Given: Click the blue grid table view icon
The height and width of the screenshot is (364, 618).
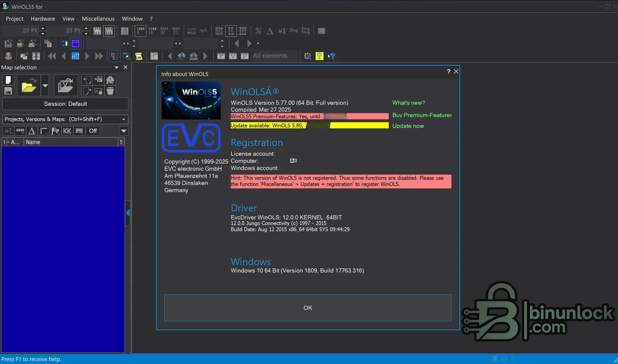Looking at the screenshot, I should tap(75, 56).
